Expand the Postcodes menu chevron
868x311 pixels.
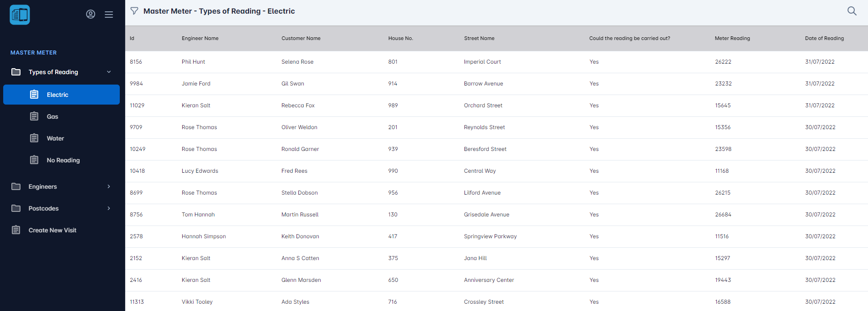[x=109, y=208]
